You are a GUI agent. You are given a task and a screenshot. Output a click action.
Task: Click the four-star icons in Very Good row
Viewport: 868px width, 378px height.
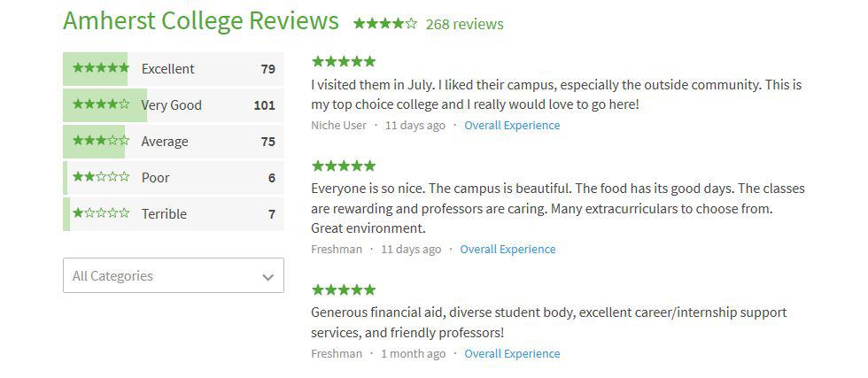pos(100,104)
